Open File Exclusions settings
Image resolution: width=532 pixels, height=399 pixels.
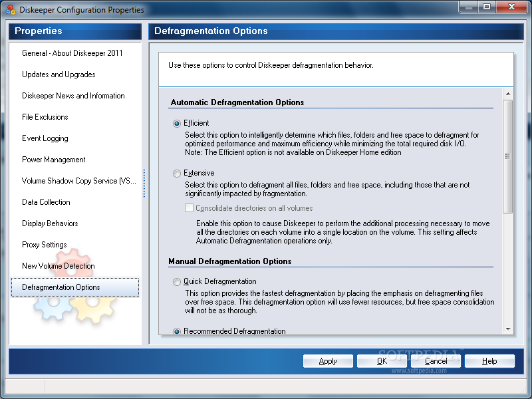click(45, 117)
